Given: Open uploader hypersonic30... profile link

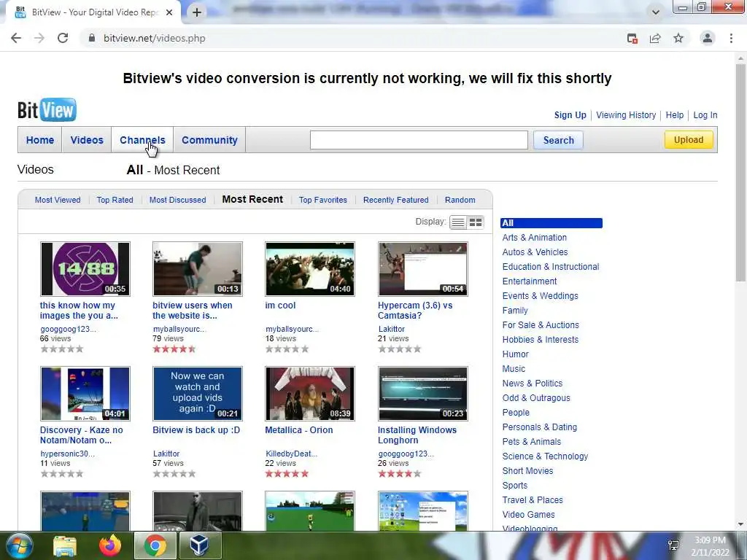Looking at the screenshot, I should tap(68, 454).
